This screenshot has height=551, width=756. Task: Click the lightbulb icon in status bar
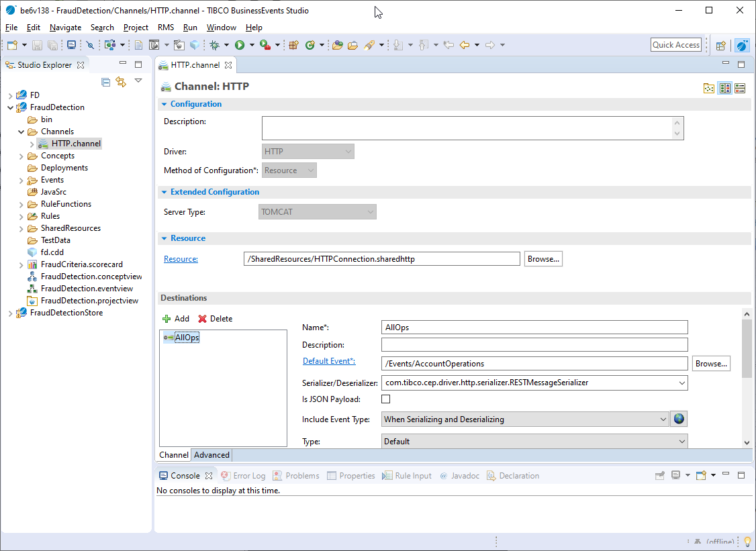click(747, 542)
